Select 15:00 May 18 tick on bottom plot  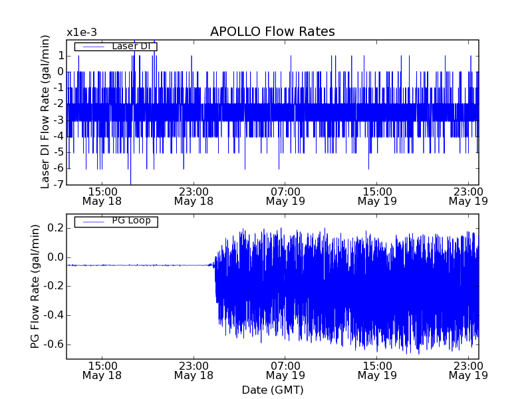pyautogui.click(x=102, y=370)
